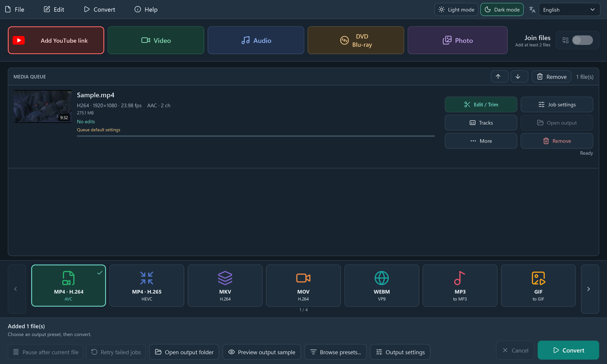
Task: Open the Help menu
Action: tap(146, 10)
